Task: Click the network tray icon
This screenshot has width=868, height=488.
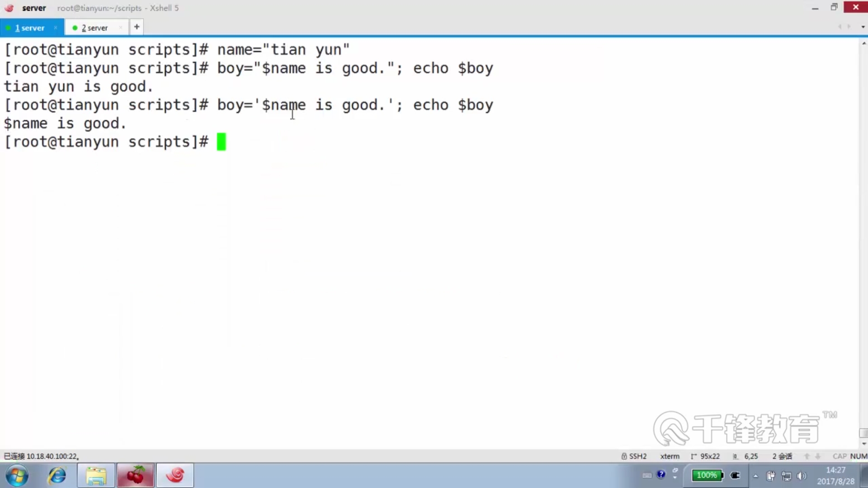Action: pos(786,476)
